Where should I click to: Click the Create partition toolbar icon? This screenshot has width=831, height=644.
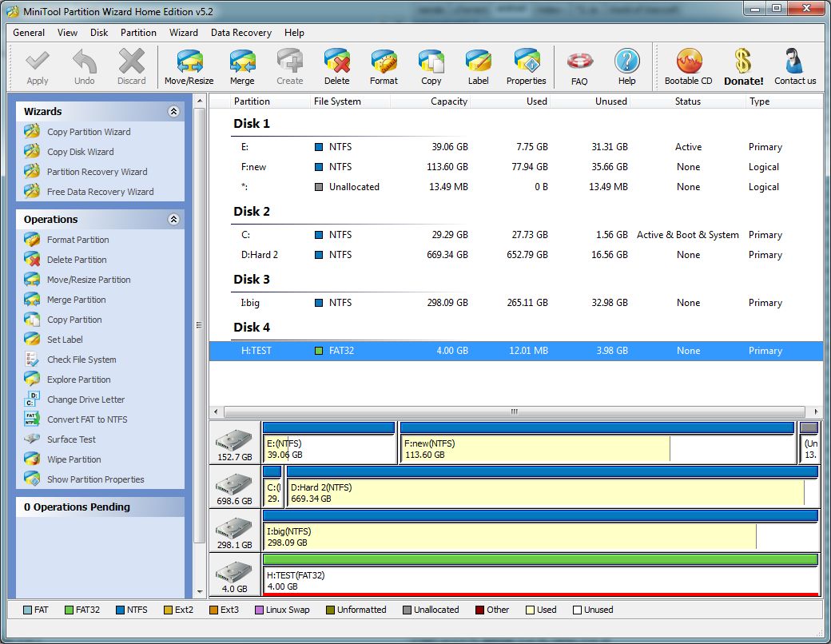pyautogui.click(x=290, y=67)
